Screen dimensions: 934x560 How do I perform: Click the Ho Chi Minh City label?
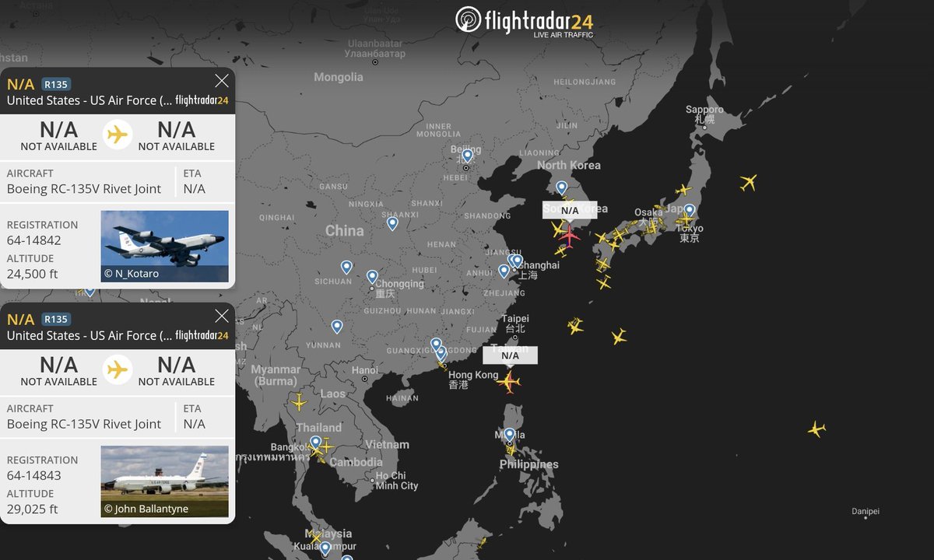tap(397, 481)
